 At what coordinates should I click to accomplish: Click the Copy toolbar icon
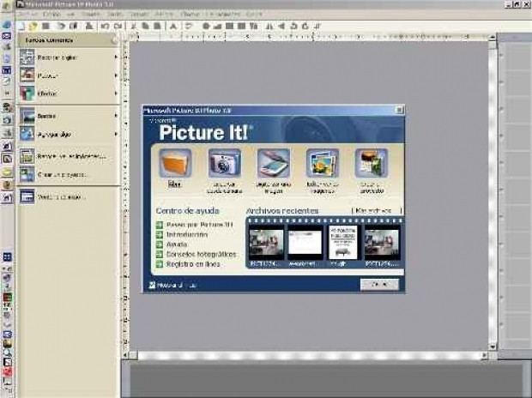[145, 26]
